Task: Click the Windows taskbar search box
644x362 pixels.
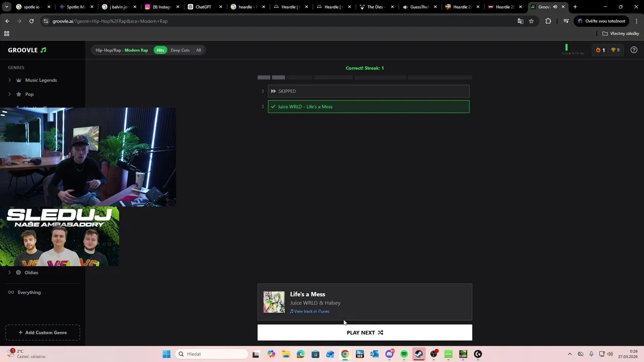Action: pos(212,354)
